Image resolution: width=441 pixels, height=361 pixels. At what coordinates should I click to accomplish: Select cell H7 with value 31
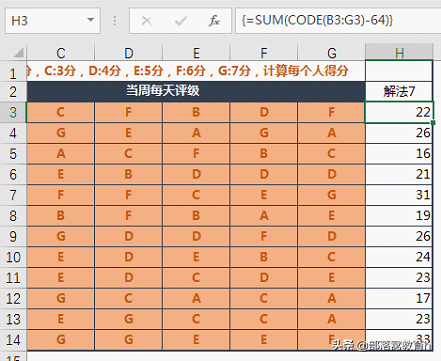click(x=399, y=195)
